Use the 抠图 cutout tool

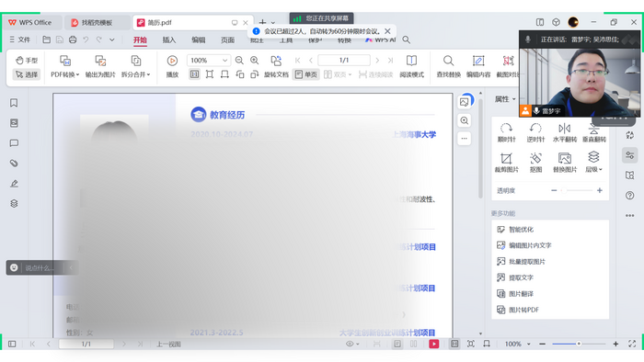point(535,163)
